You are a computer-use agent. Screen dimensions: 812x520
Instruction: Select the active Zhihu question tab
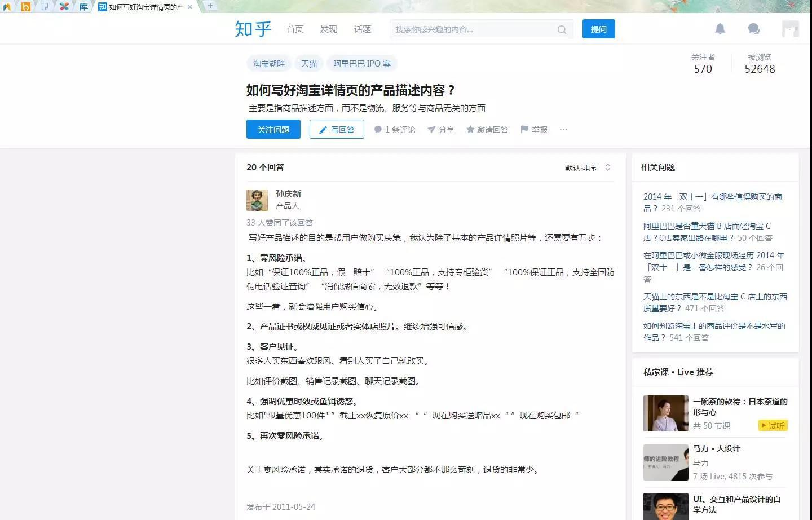pos(145,7)
